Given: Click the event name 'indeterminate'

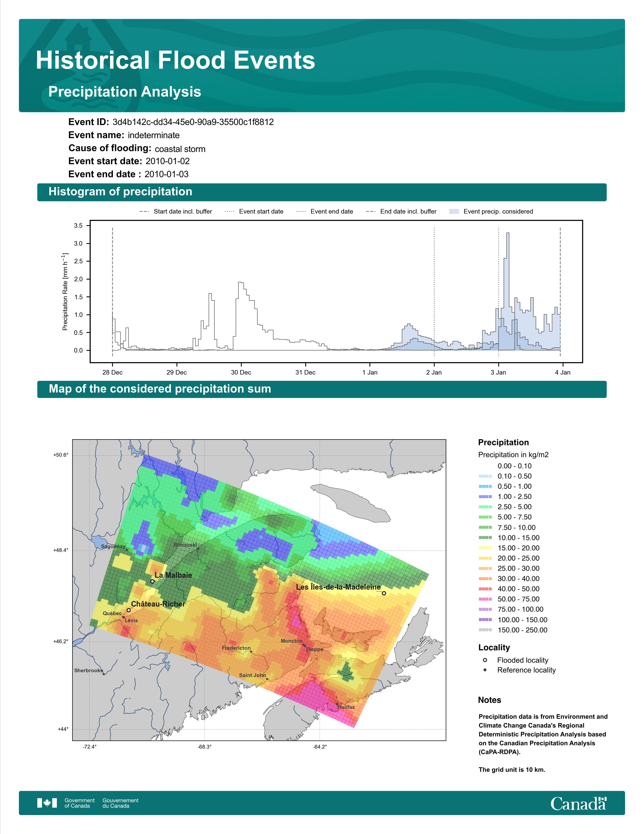Looking at the screenshot, I should [154, 135].
